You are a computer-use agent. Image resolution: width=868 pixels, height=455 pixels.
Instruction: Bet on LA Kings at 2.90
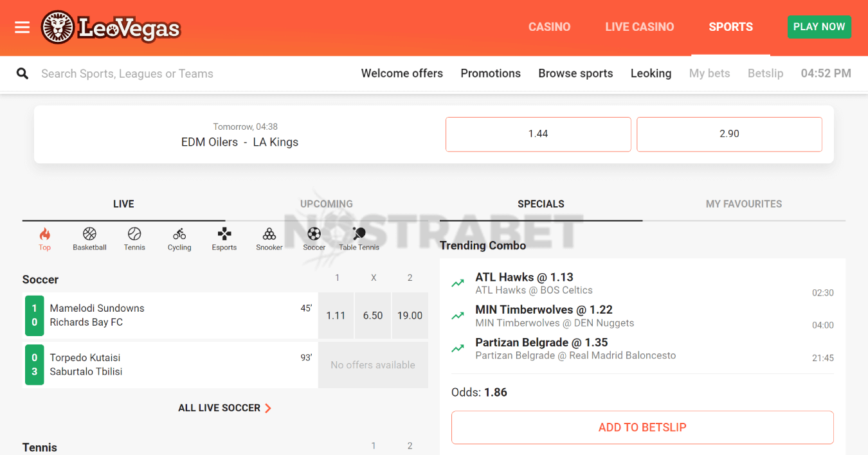[x=729, y=134]
